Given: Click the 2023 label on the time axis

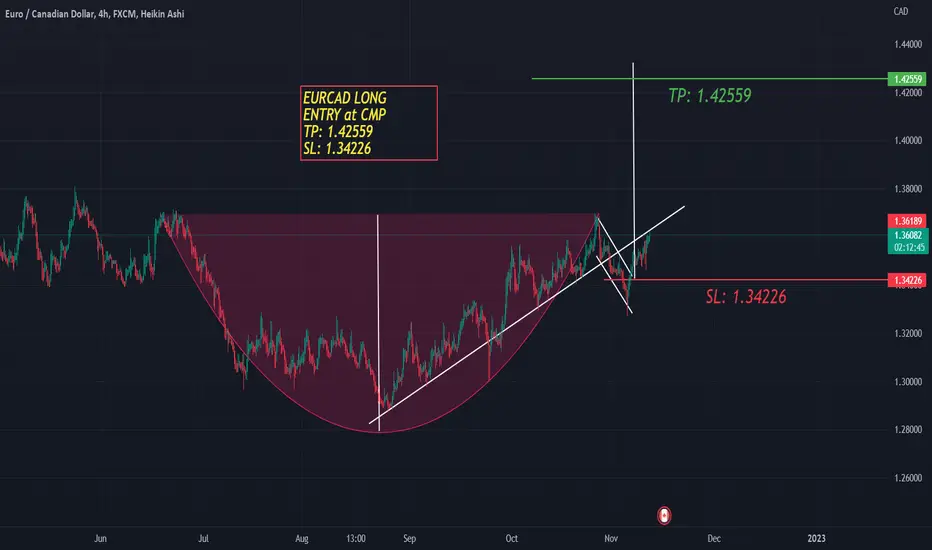Looking at the screenshot, I should (x=817, y=539).
